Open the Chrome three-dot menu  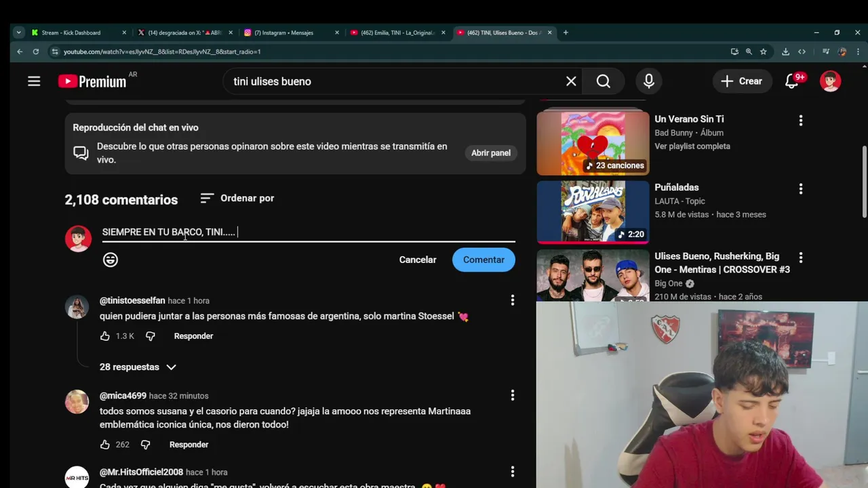pyautogui.click(x=859, y=52)
